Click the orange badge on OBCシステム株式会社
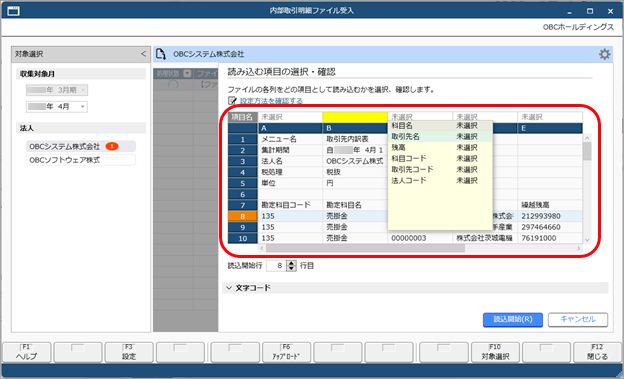Image resolution: width=624 pixels, height=379 pixels. click(112, 147)
